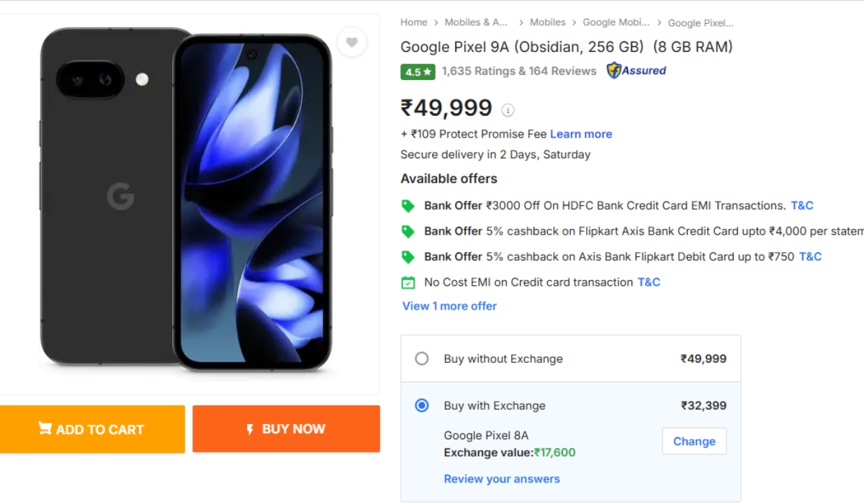Click the Axis Debit Card offer tag icon

pos(408,257)
